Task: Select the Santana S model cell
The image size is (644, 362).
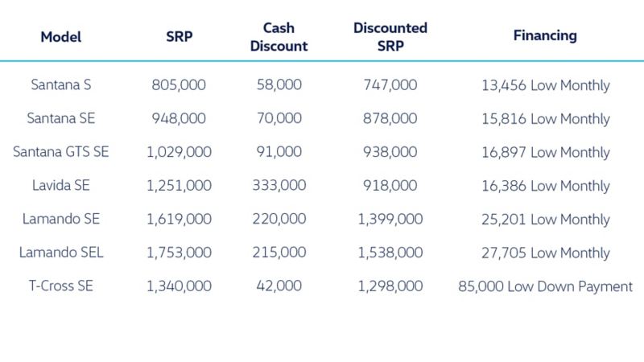Action: pos(61,85)
